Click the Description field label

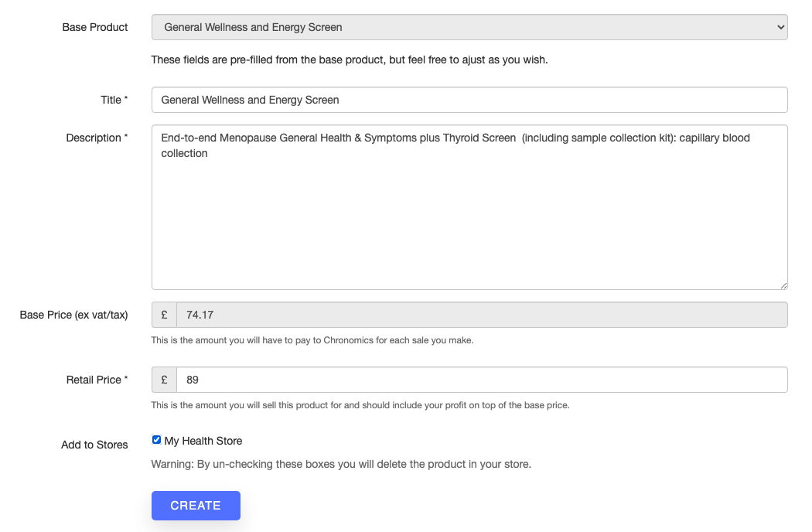pyautogui.click(x=97, y=138)
